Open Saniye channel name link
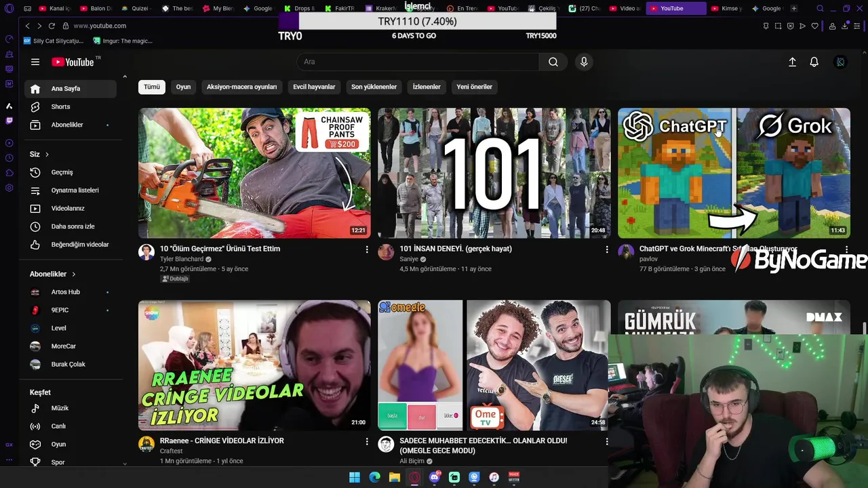Viewport: 868px width, 488px height. (409, 259)
